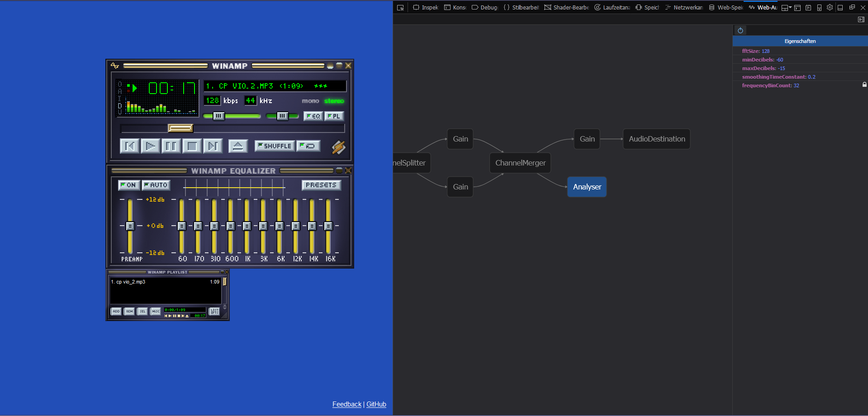Open devtools settings gear icon
Screen dimensions: 868x416
click(x=830, y=7)
